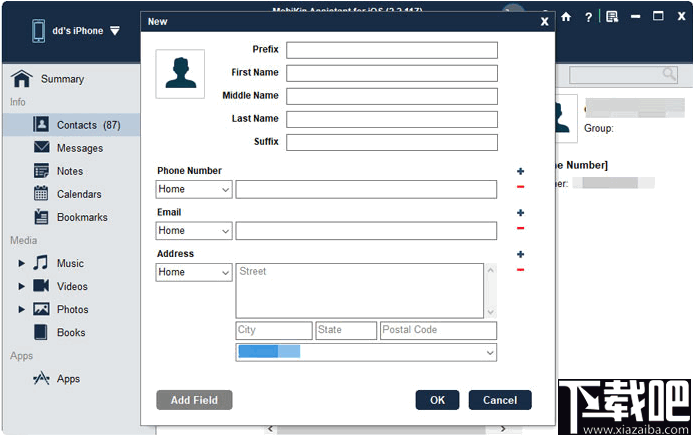The image size is (693, 435).
Task: Click search magnifier in main window
Action: (669, 74)
